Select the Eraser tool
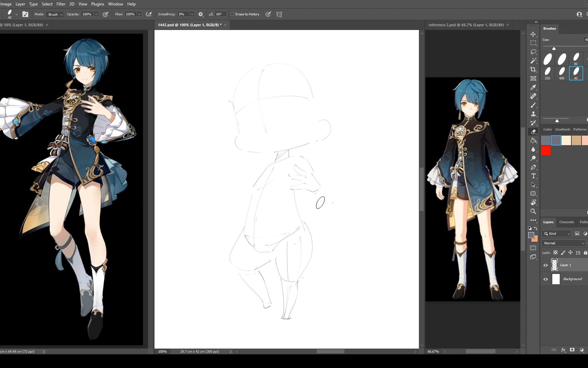Viewport: 588px width, 368px height. [533, 132]
